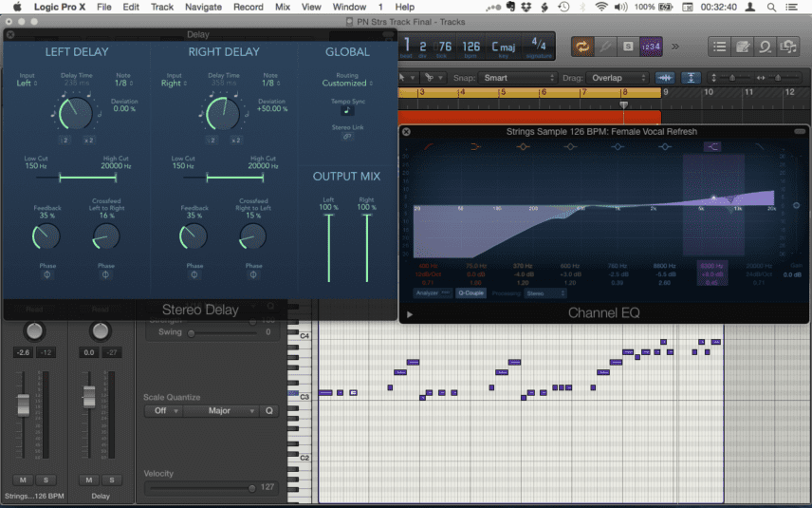This screenshot has width=812, height=508.
Task: Mute the Strings 126 BPM channel strip
Action: 23,480
